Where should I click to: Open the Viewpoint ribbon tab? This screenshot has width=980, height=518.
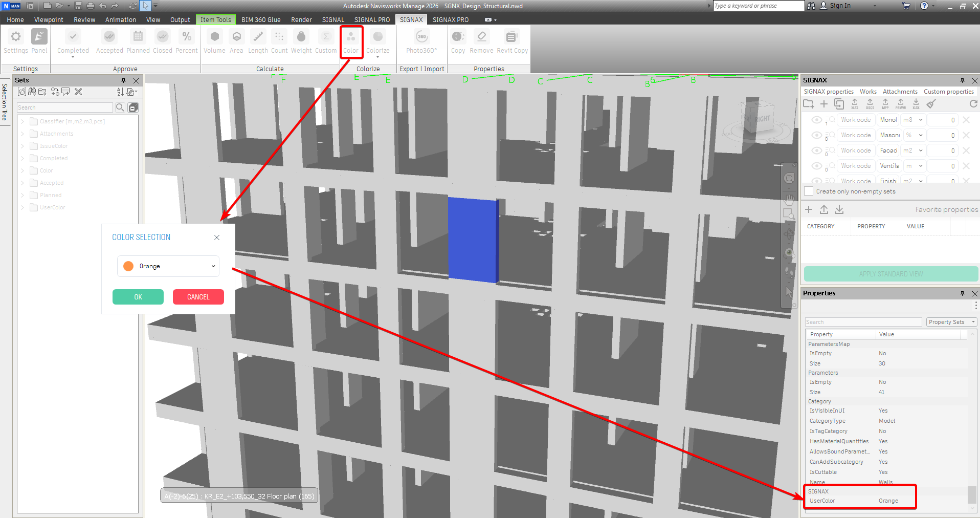click(x=49, y=19)
